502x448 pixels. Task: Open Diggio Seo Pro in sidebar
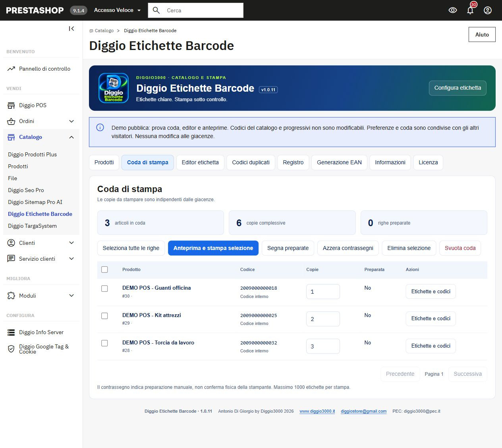tap(26, 190)
